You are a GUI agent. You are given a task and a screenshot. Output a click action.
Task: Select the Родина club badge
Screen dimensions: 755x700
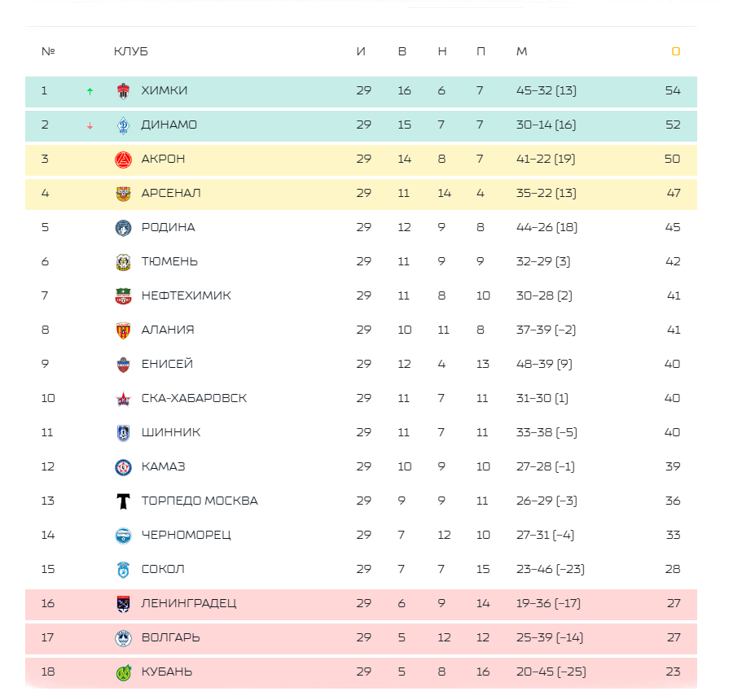click(123, 228)
